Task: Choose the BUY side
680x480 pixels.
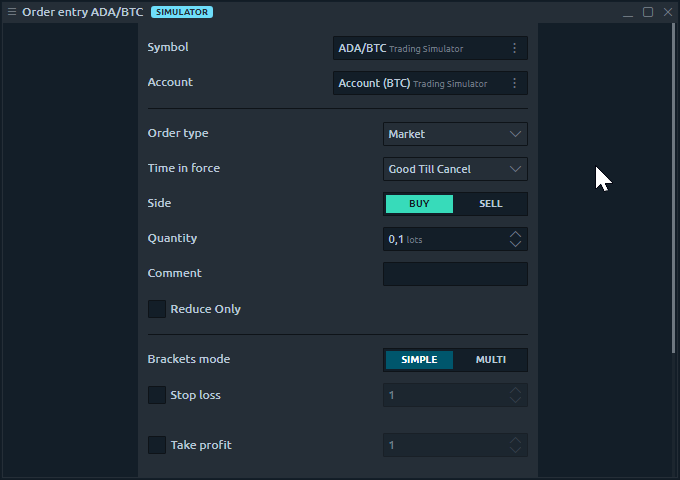Action: 419,204
